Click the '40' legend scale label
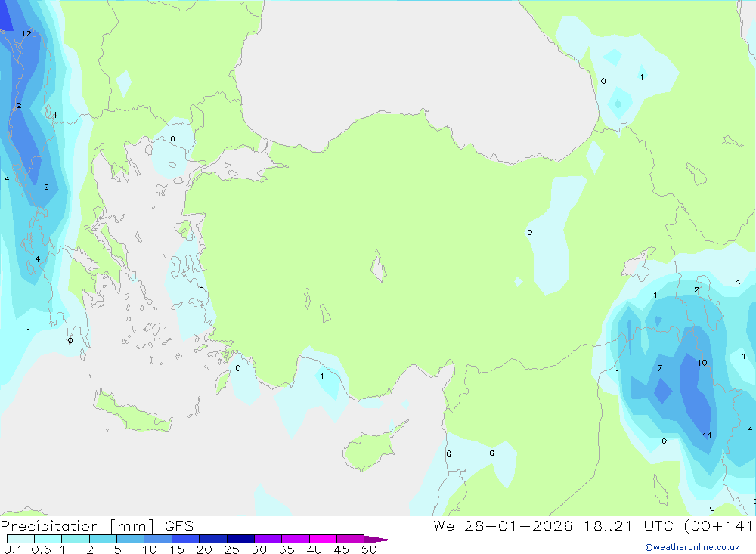 pos(314,549)
